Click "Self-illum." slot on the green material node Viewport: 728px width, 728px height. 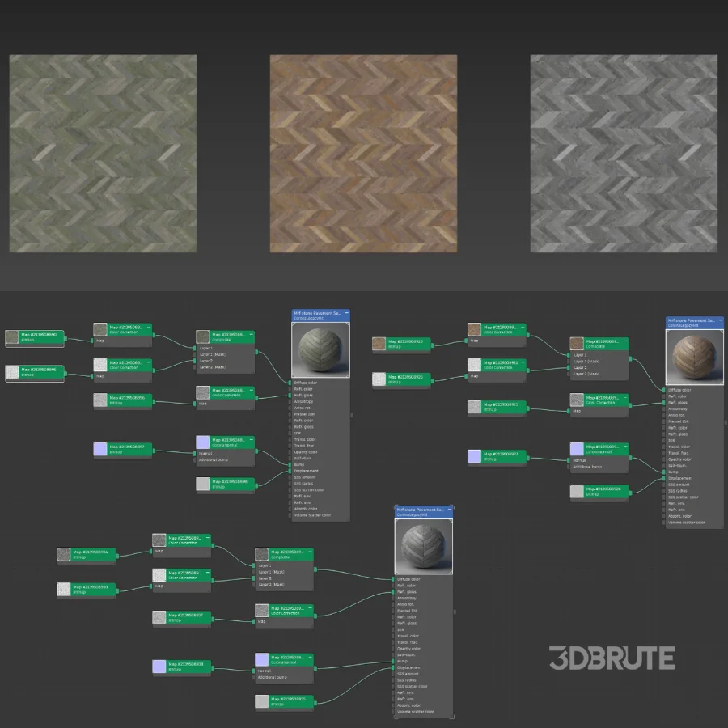303,459
